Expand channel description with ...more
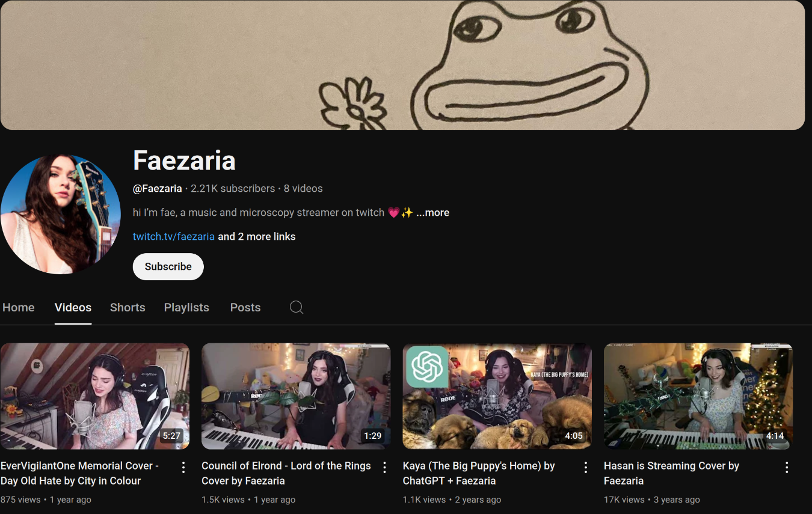This screenshot has width=812, height=514. [432, 212]
